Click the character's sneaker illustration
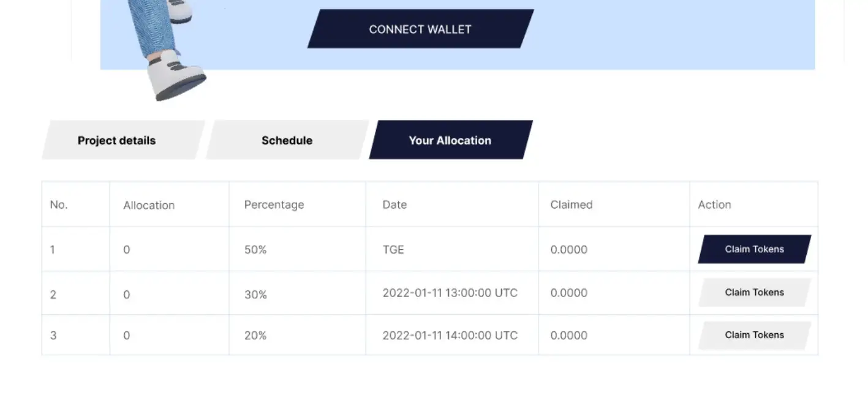This screenshot has width=868, height=398. coord(176,77)
